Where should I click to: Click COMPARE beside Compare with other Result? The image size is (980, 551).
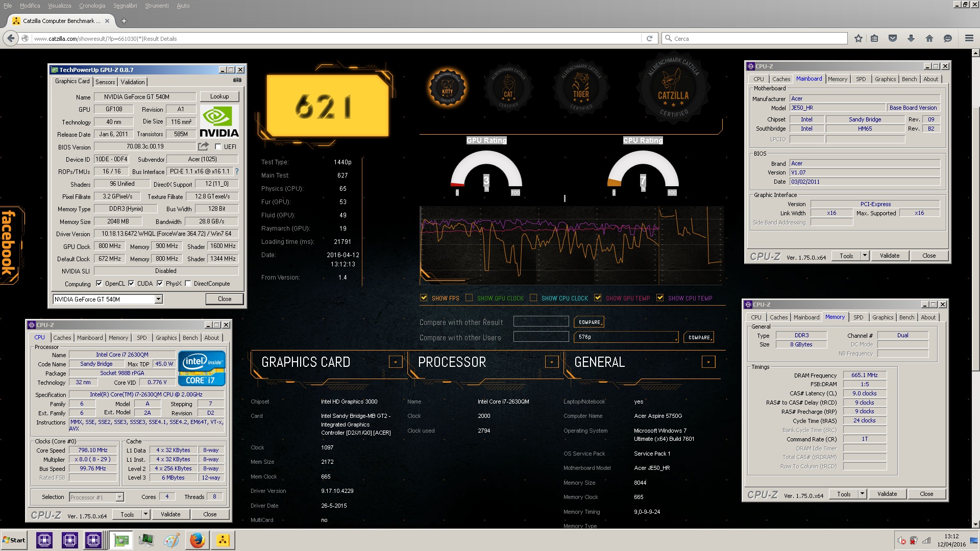click(x=590, y=322)
